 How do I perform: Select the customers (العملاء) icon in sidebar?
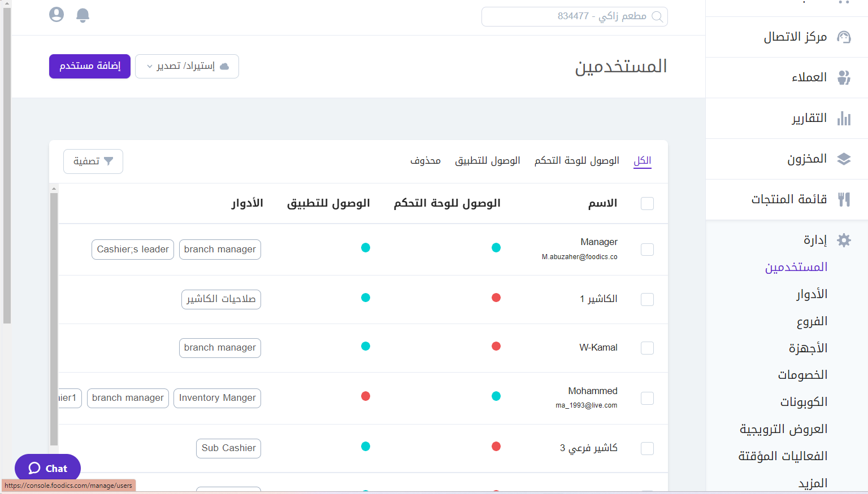pyautogui.click(x=844, y=77)
